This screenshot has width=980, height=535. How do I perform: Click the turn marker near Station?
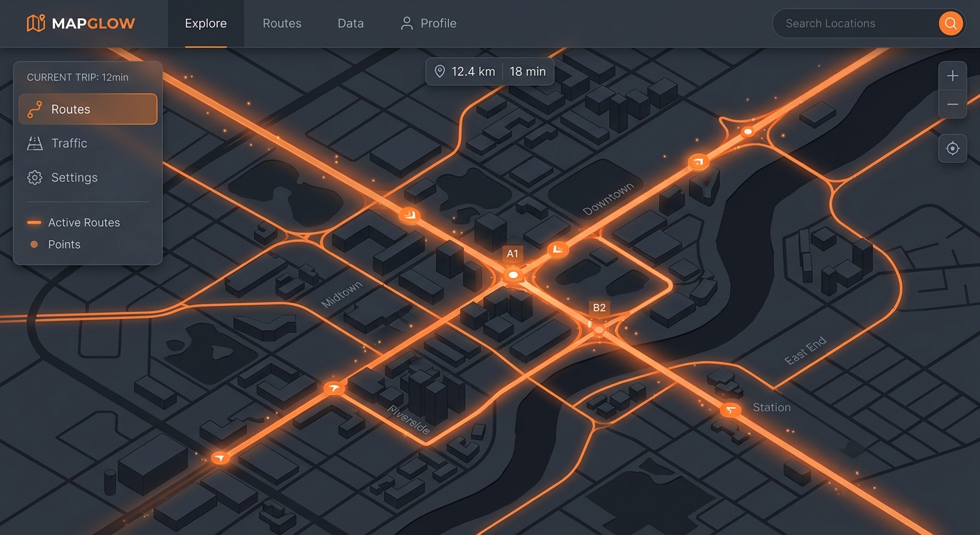[730, 410]
